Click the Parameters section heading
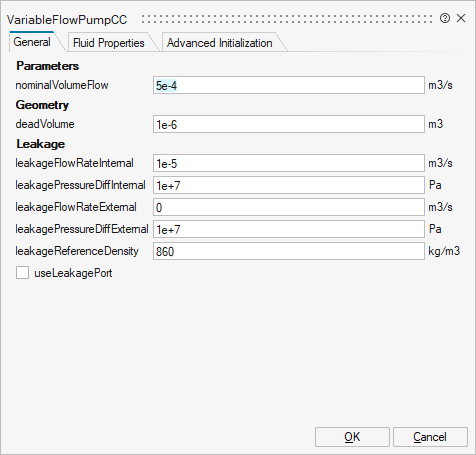 pos(48,66)
